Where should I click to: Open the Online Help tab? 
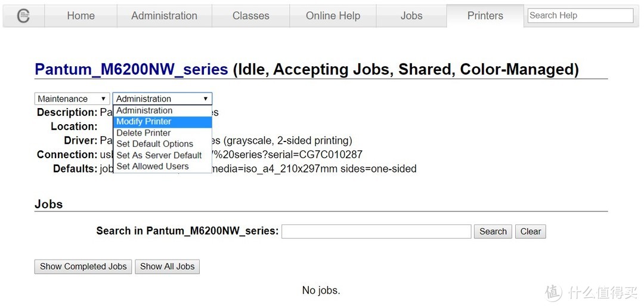[333, 16]
